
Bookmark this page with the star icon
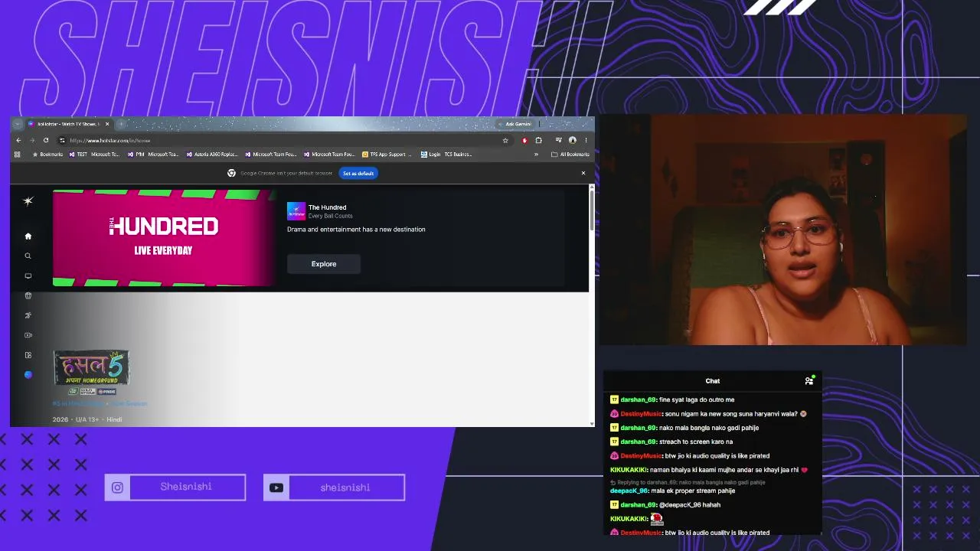pyautogui.click(x=505, y=141)
